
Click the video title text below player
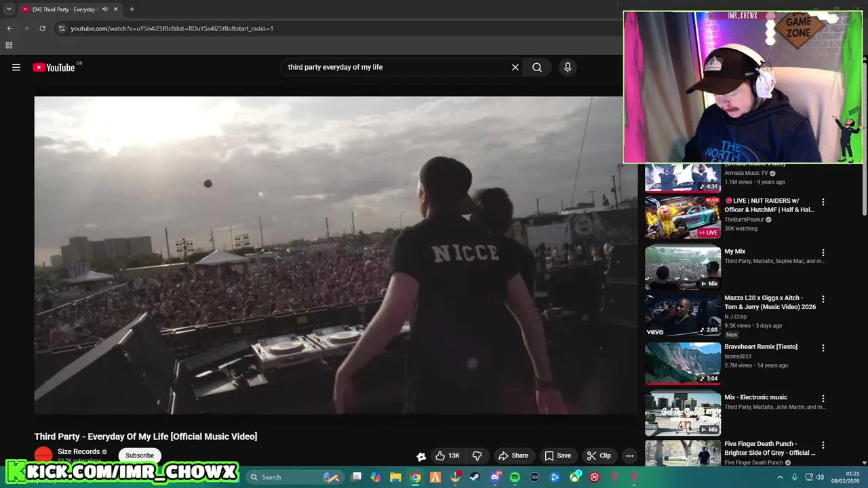pyautogui.click(x=146, y=436)
